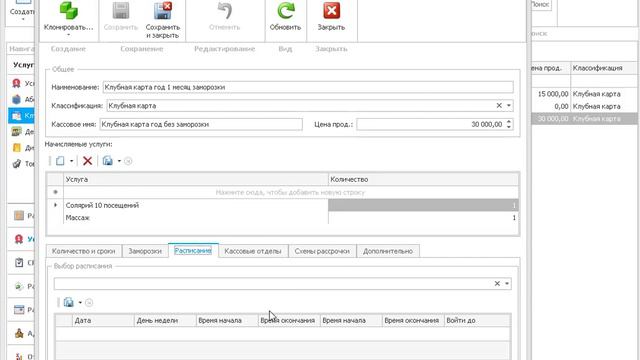This screenshot has width=640, height=360.
Task: Click the Войти до column header
Action: [x=477, y=320]
